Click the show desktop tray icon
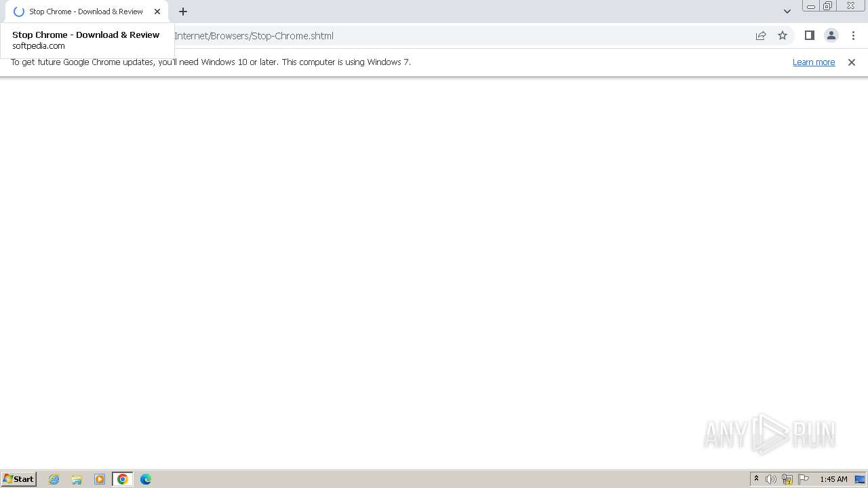Viewport: 868px width, 488px height. tap(860, 479)
